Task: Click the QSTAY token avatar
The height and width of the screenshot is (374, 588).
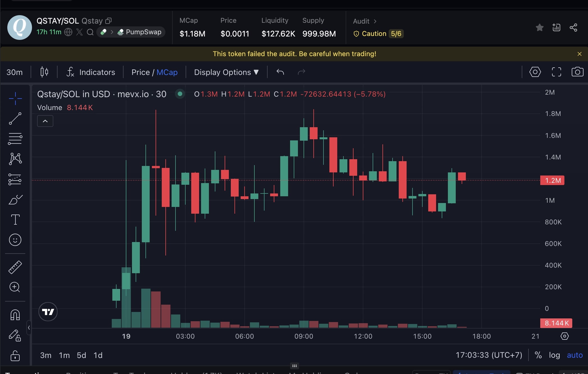Action: pos(19,28)
